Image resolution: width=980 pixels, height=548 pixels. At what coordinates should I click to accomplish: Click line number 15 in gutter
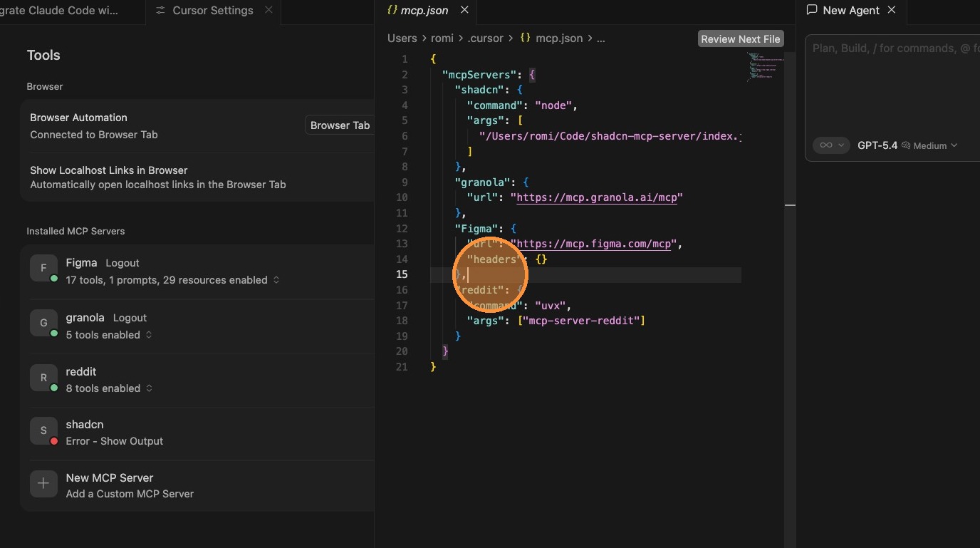[402, 274]
